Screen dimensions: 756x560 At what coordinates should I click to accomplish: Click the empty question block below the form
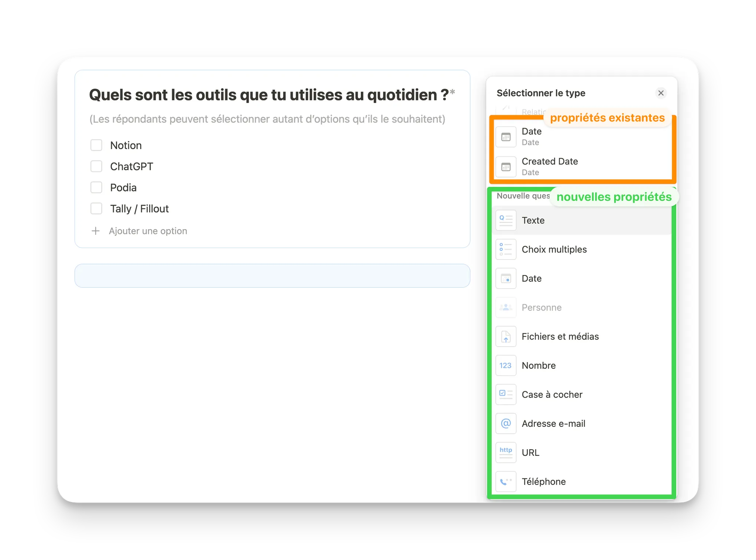tap(272, 275)
